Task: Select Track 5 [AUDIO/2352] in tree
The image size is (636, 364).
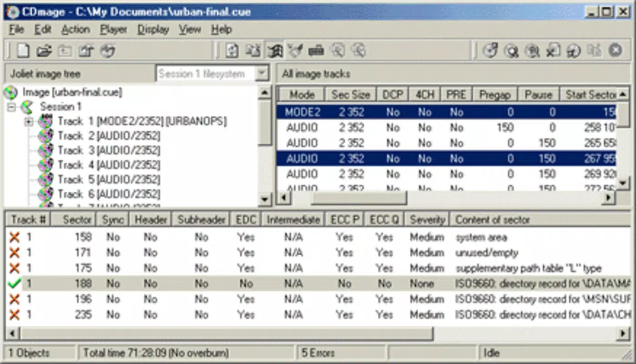Action: click(109, 179)
